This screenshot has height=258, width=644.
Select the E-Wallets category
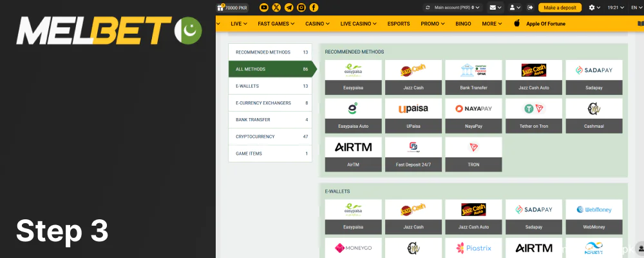pos(270,86)
